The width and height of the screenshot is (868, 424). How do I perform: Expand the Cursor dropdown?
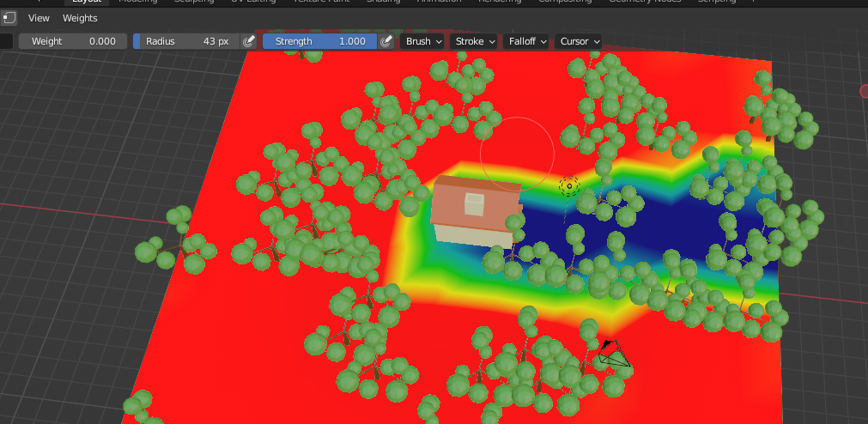[x=579, y=41]
